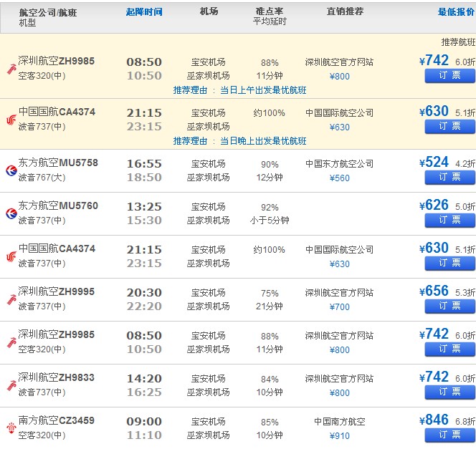
Task: Click the 准点率 column header
Action: click(x=270, y=11)
